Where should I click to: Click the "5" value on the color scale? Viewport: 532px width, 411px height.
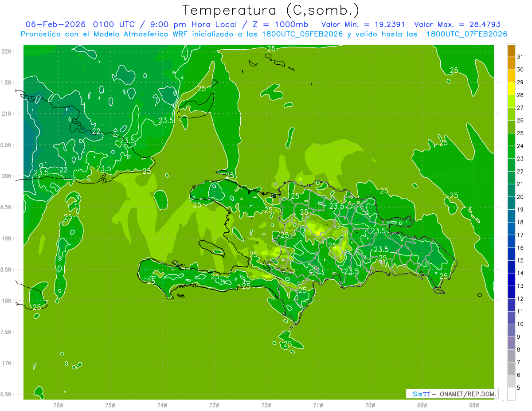click(x=519, y=388)
